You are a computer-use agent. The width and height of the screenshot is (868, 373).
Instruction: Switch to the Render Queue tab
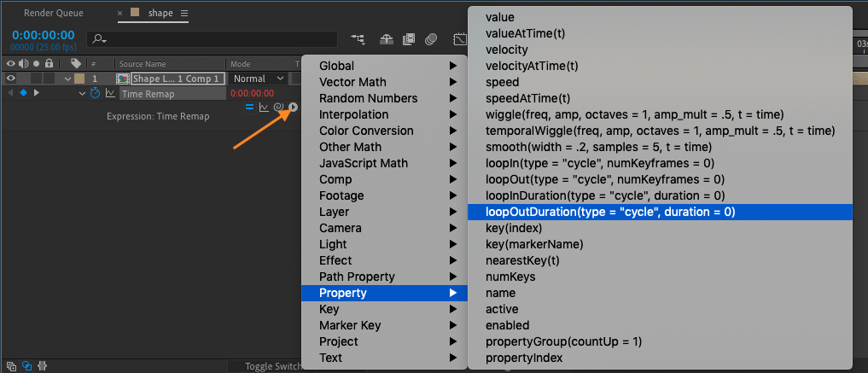(54, 14)
